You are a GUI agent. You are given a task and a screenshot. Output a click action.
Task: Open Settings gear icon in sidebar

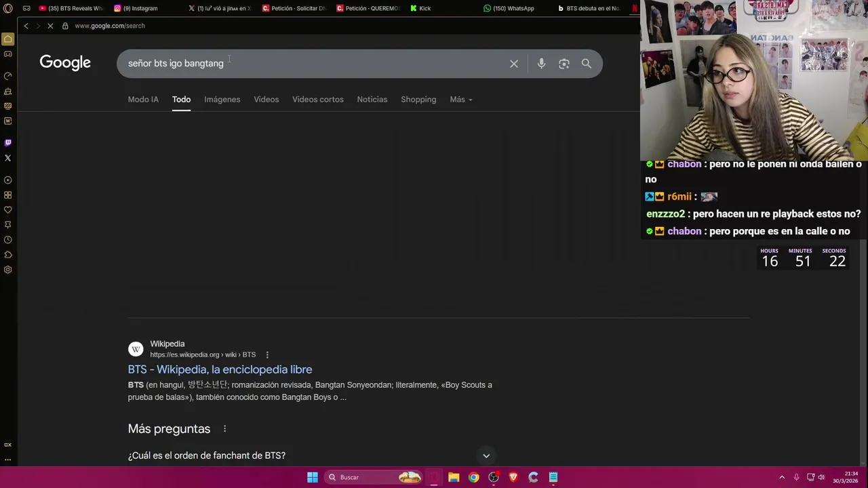coord(8,270)
